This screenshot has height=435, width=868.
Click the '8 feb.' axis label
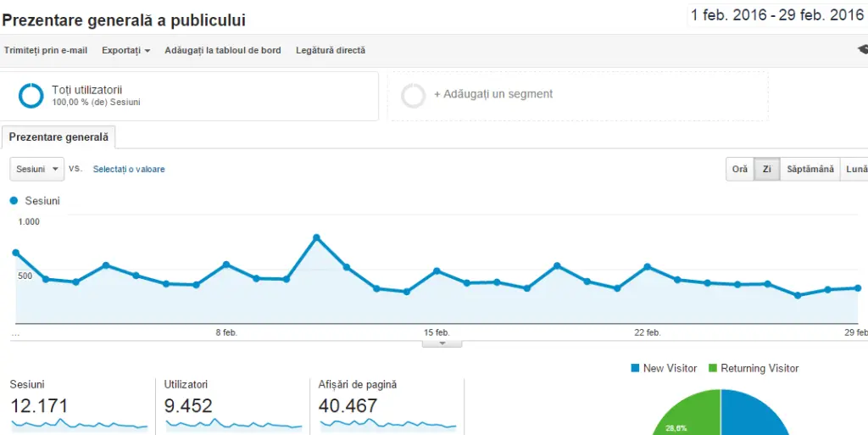(226, 332)
